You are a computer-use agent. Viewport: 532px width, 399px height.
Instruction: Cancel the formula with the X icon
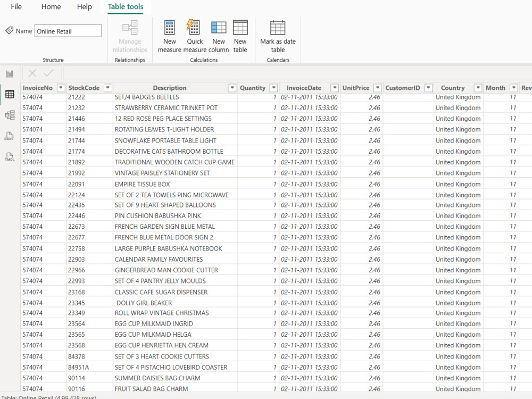(x=32, y=73)
